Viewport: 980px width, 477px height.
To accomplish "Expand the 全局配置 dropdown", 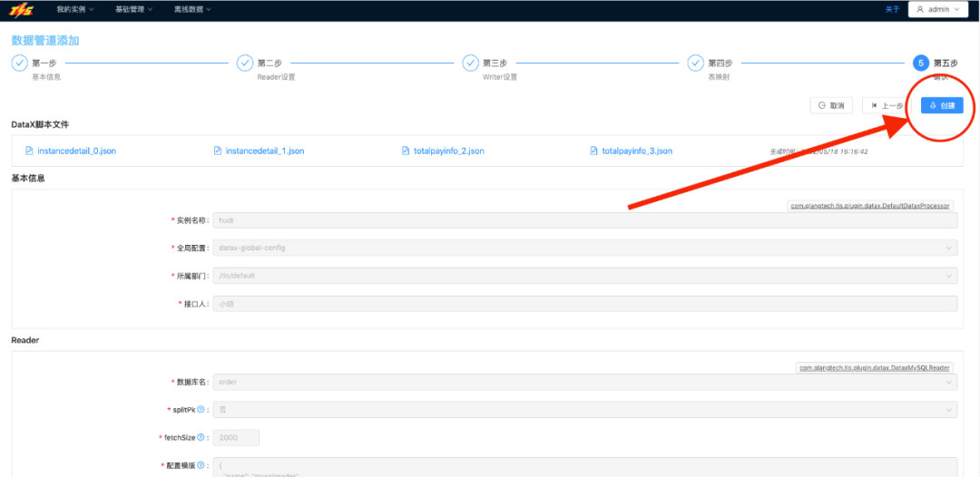I will 585,248.
